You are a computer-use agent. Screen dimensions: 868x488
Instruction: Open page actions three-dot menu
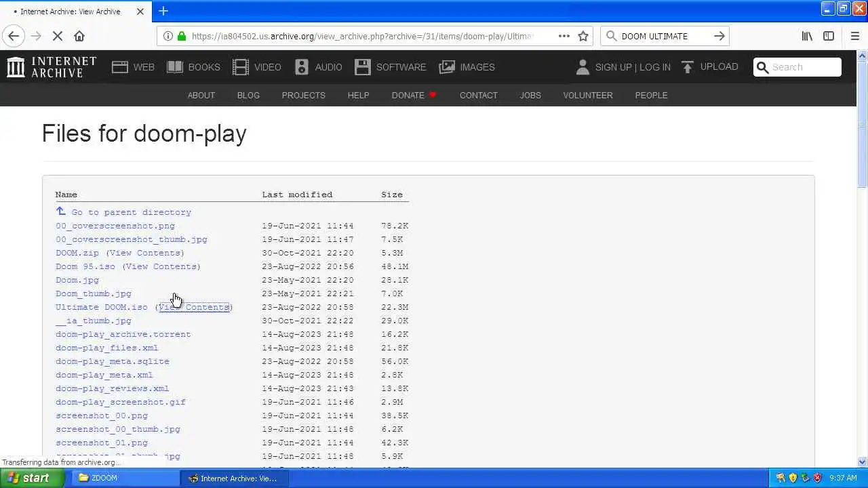pos(564,36)
